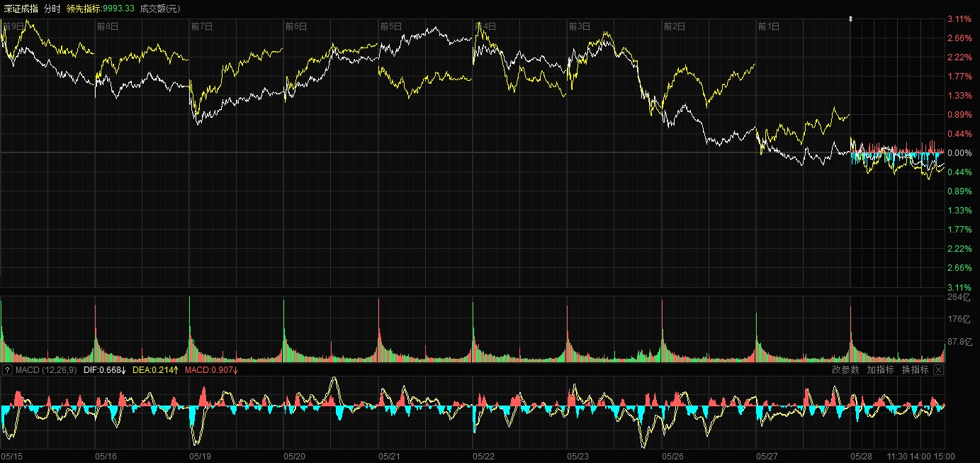Open the MACD indicator help question mark
This screenshot has width=980, height=463.
pyautogui.click(x=7, y=370)
